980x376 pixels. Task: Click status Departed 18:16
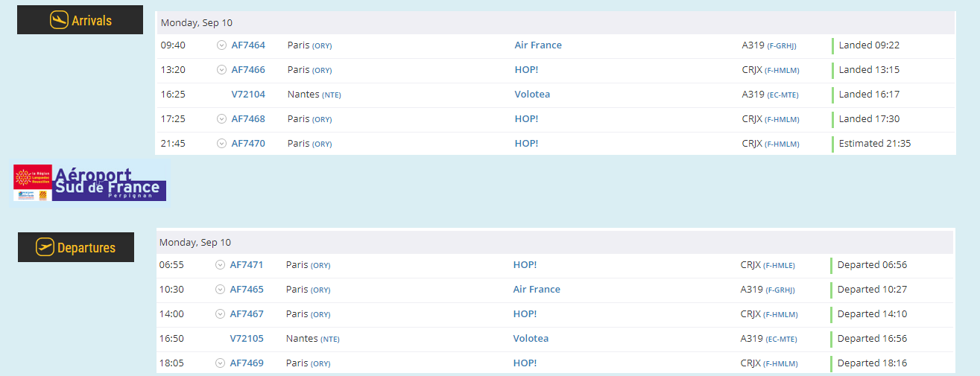pos(872,363)
